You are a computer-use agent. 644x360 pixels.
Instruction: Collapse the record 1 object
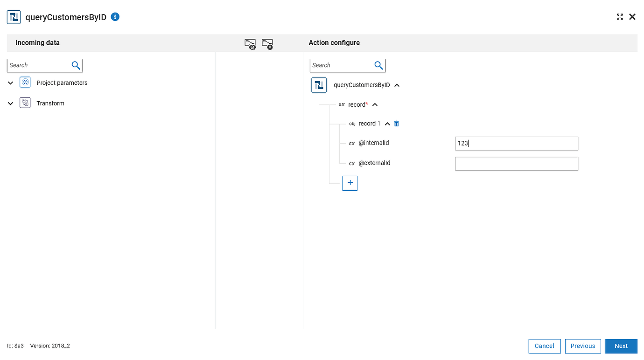[x=387, y=123]
